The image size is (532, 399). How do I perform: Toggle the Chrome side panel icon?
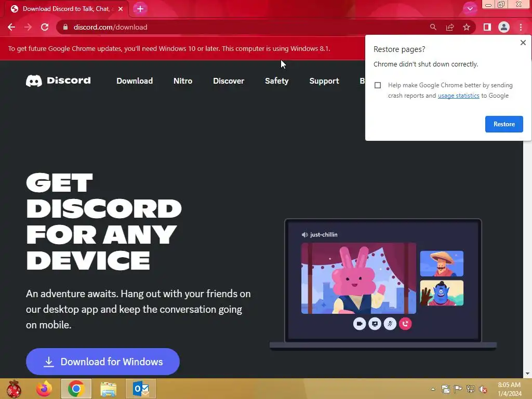487,27
